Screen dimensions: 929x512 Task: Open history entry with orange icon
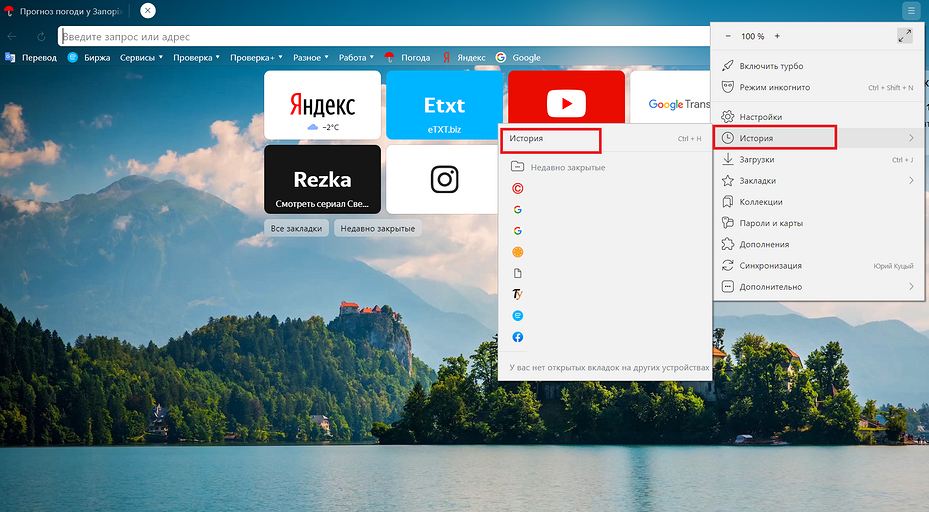tap(518, 252)
